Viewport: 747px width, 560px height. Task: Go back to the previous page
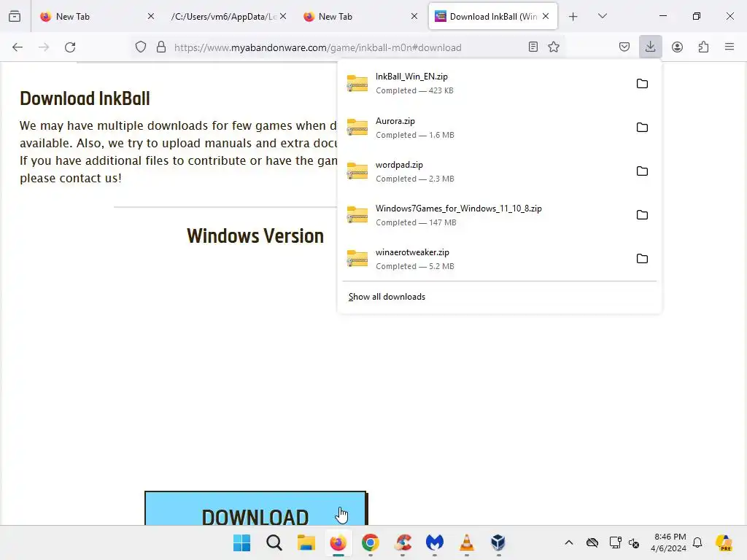pyautogui.click(x=18, y=47)
